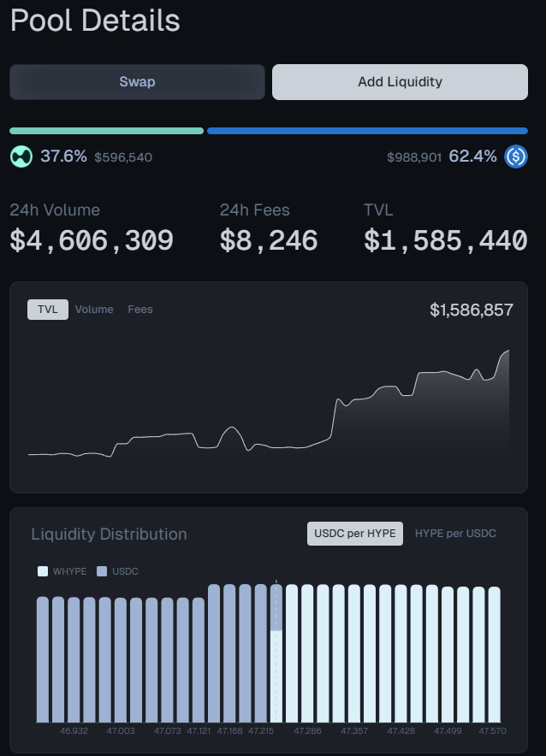Select USDC per HYPE toggle
Viewport: 546px width, 756px height.
pos(355,534)
